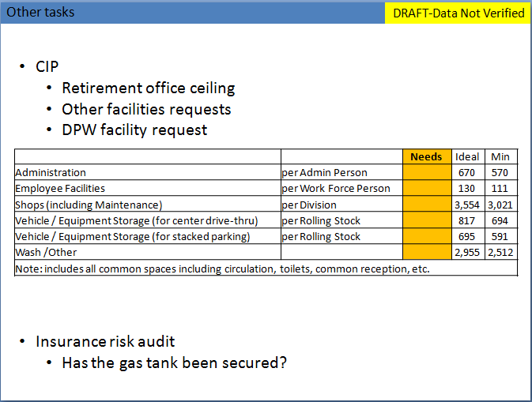Click the 'Ideal' column header
Image resolution: width=532 pixels, height=402 pixels.
click(x=467, y=156)
